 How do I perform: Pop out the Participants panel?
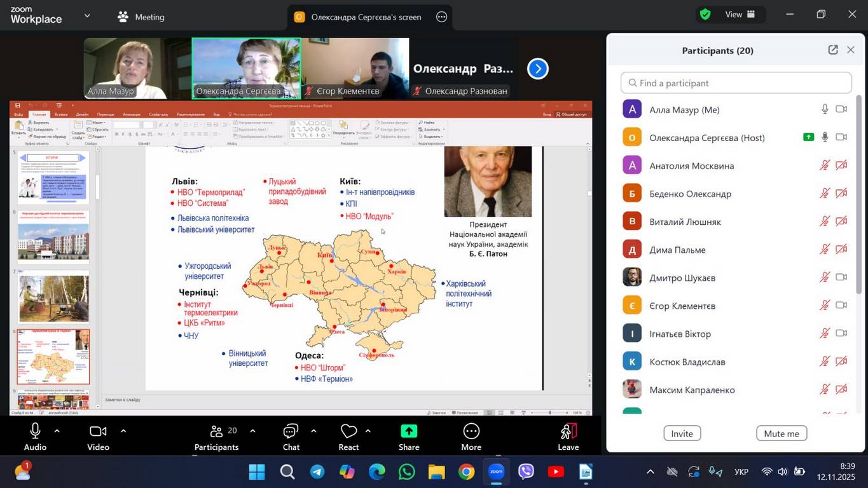(832, 50)
